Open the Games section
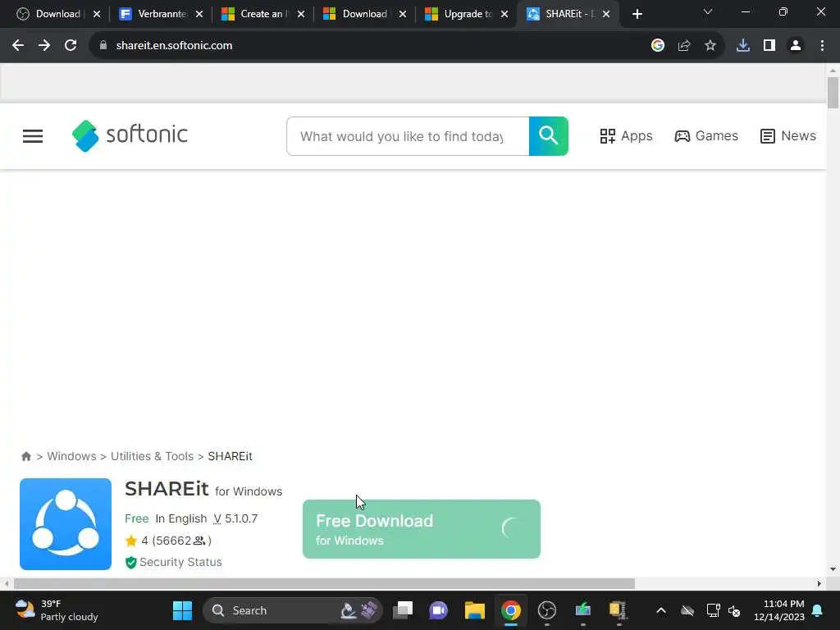Viewport: 840px width, 630px height. pyautogui.click(x=706, y=136)
